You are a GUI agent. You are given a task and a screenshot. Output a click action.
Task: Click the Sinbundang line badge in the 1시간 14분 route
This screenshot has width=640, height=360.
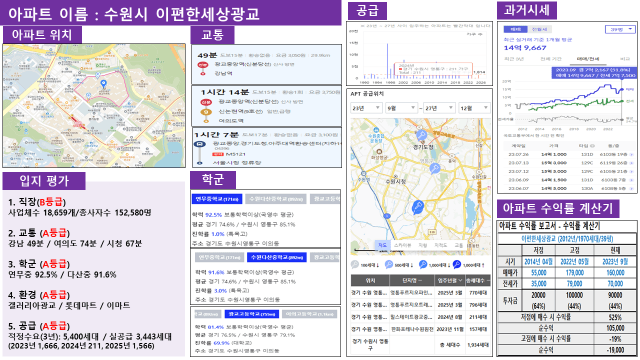pos(206,102)
